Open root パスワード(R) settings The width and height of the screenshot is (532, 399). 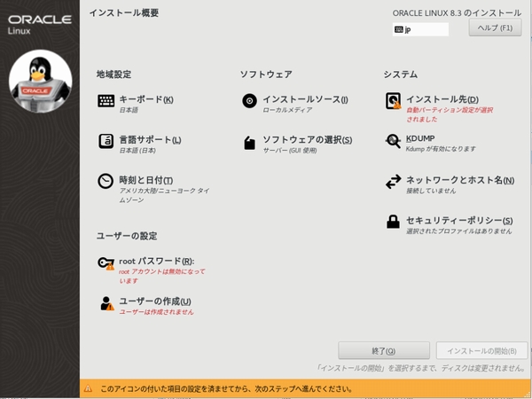[157, 262]
